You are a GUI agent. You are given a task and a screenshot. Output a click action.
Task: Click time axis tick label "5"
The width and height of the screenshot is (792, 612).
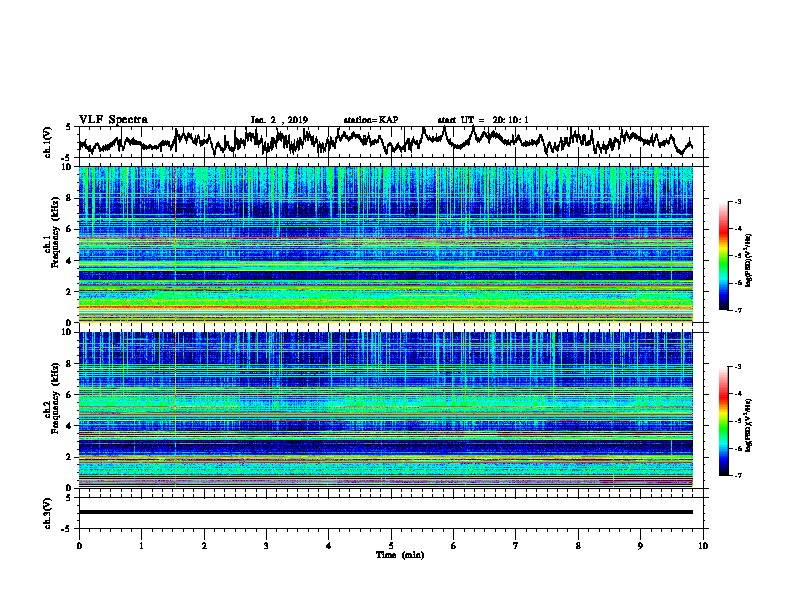pos(391,546)
